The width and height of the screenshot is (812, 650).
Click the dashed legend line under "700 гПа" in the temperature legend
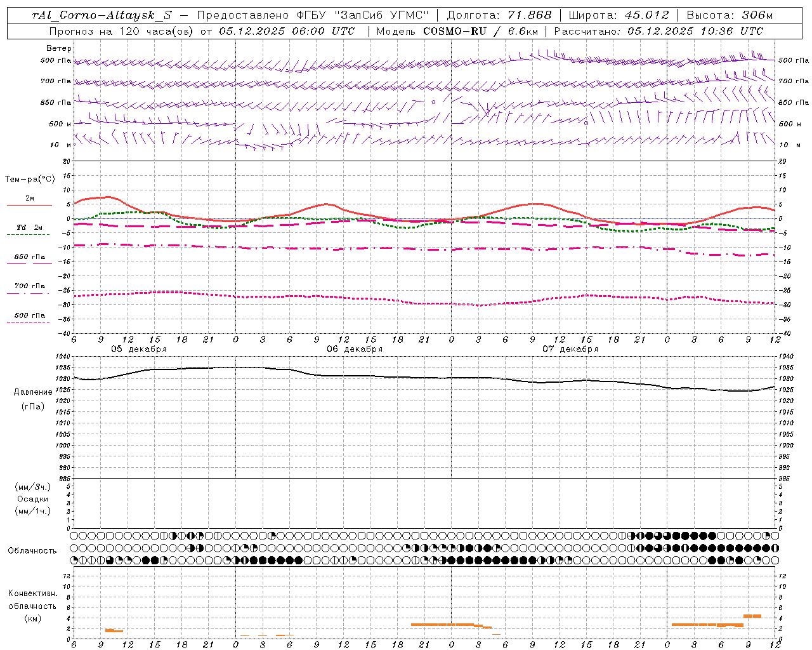point(28,293)
